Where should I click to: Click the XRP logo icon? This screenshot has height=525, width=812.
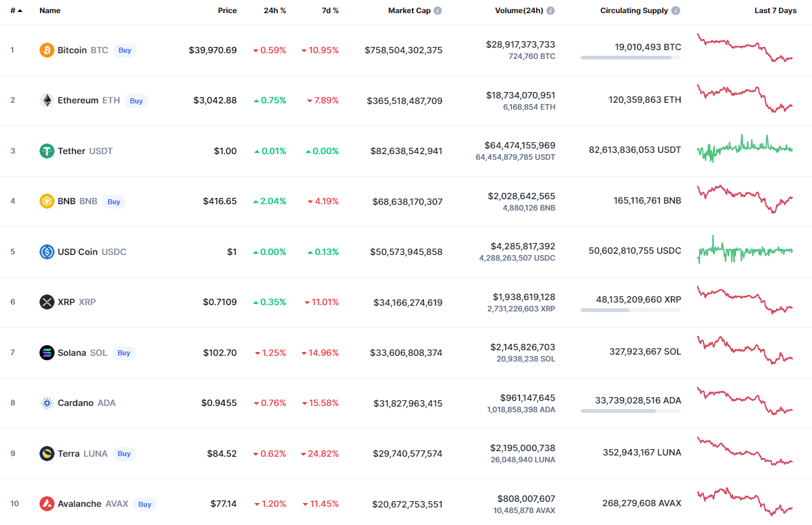coord(47,302)
